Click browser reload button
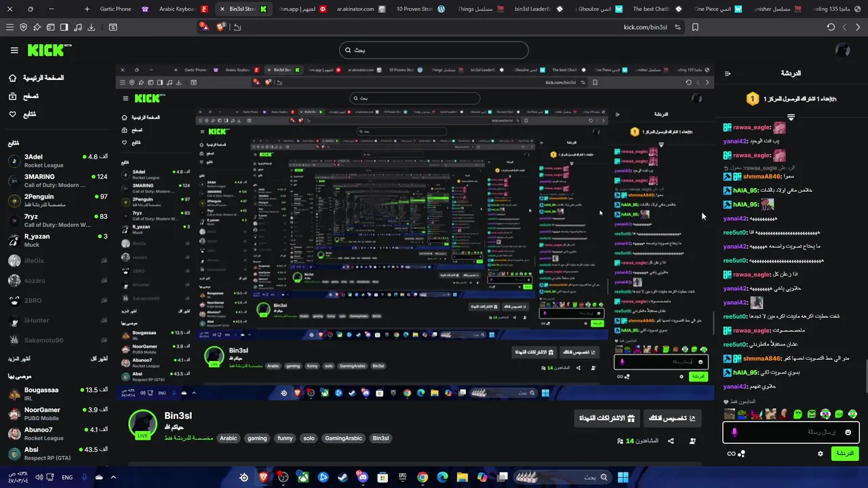 [831, 27]
